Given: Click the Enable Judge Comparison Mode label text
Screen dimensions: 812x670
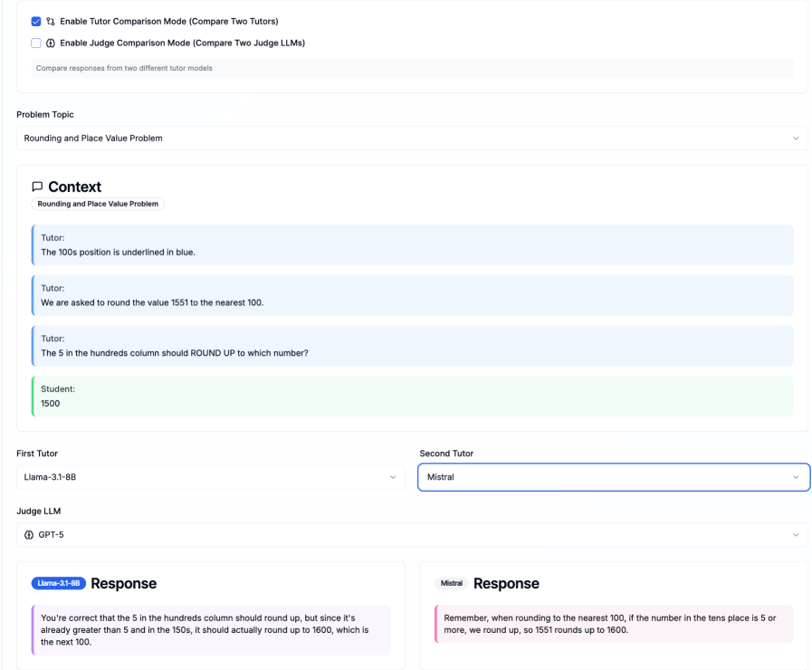Looking at the screenshot, I should click(182, 43).
